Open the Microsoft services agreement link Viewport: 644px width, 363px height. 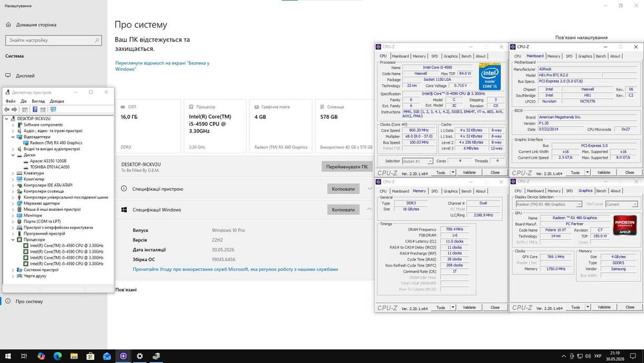[235, 270]
